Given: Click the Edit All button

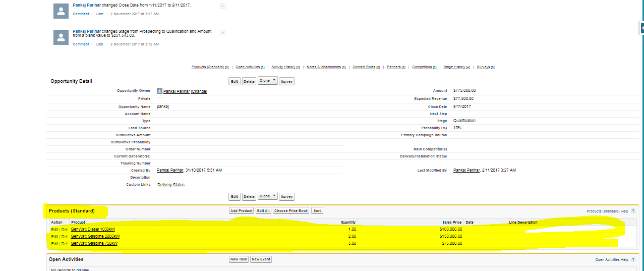Looking at the screenshot, I should click(263, 210).
